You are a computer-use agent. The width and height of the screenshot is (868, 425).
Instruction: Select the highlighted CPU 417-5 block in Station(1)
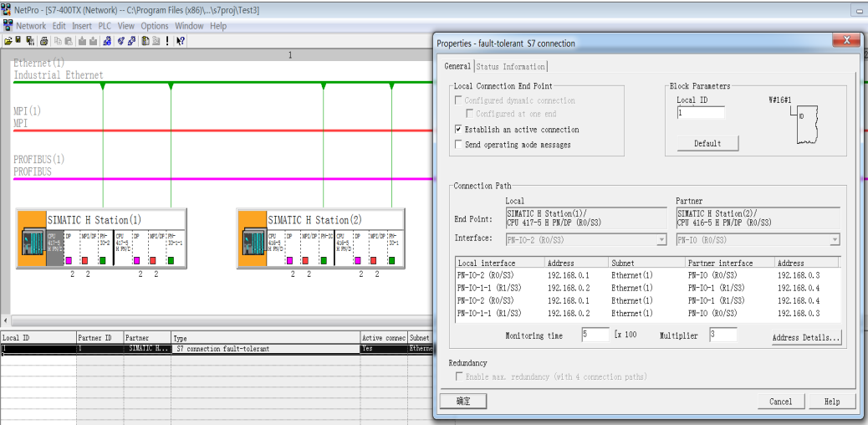[55, 248]
